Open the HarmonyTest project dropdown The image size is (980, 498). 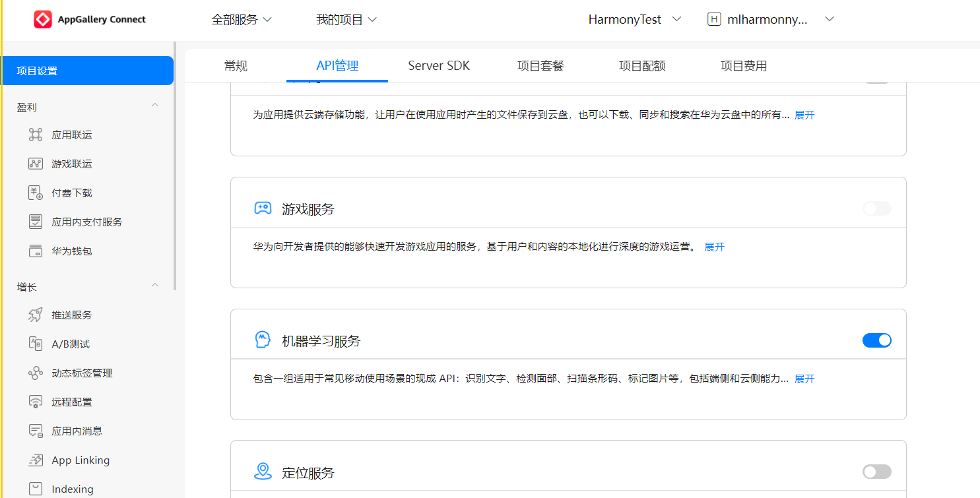[634, 20]
